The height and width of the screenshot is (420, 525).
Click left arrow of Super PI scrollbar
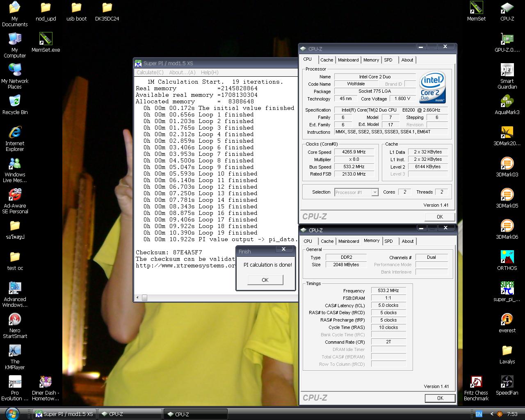click(x=137, y=298)
